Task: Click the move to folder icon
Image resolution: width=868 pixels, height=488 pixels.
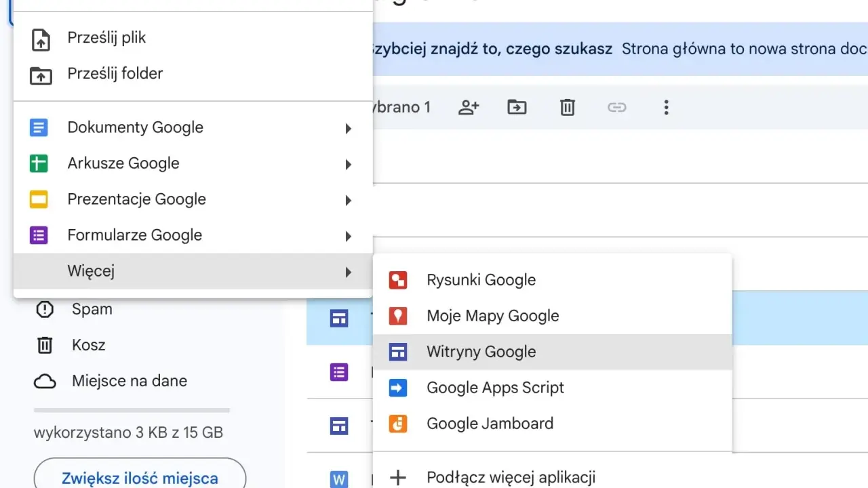Action: (517, 107)
